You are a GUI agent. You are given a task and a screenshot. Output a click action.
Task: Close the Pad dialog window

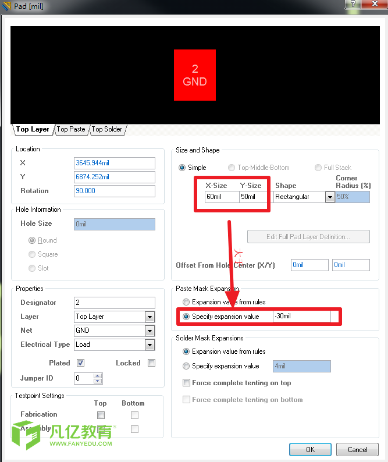click(x=374, y=4)
